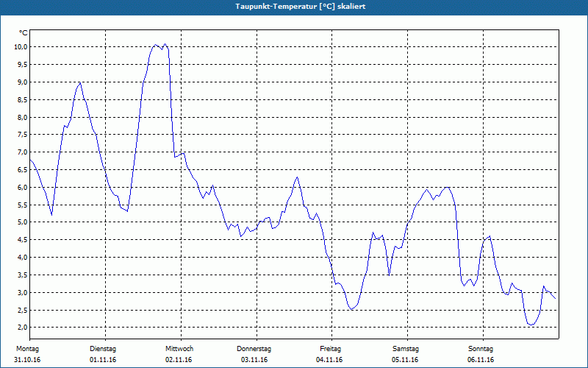Click the '2,5' y-axis value
Screen dimensions: 588x368
(x=22, y=310)
